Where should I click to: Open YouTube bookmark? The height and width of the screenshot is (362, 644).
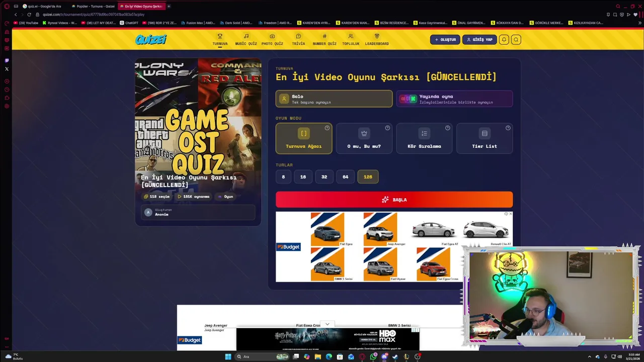click(26, 23)
